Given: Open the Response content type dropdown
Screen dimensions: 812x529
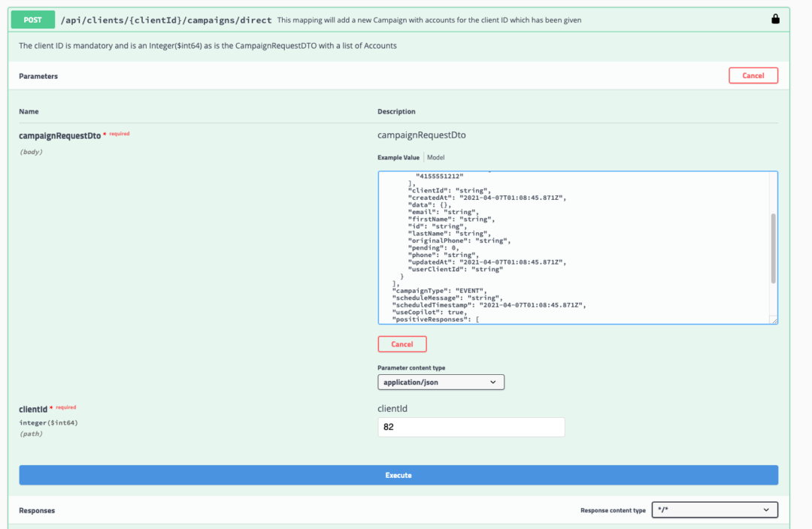Looking at the screenshot, I should [714, 509].
